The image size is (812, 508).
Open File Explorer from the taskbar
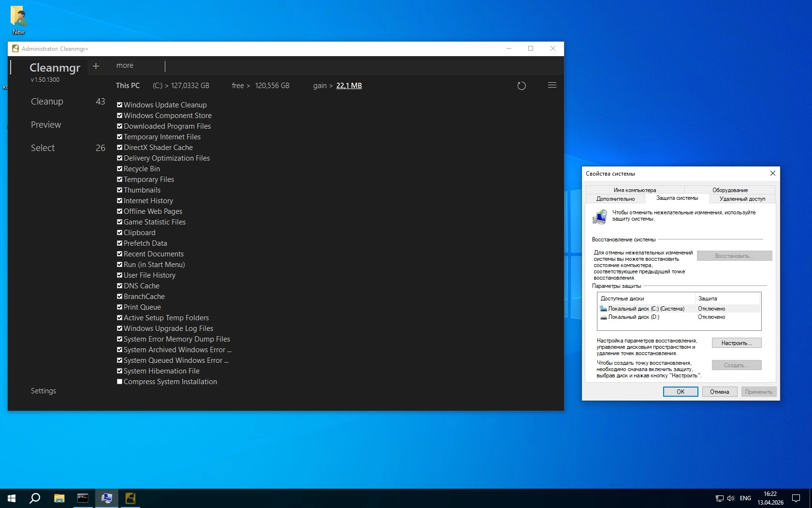pos(59,498)
